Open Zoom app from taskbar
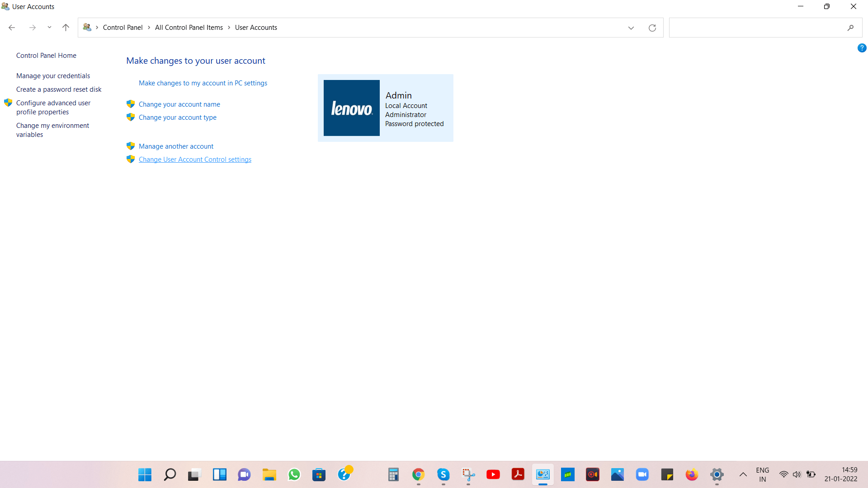 [642, 474]
